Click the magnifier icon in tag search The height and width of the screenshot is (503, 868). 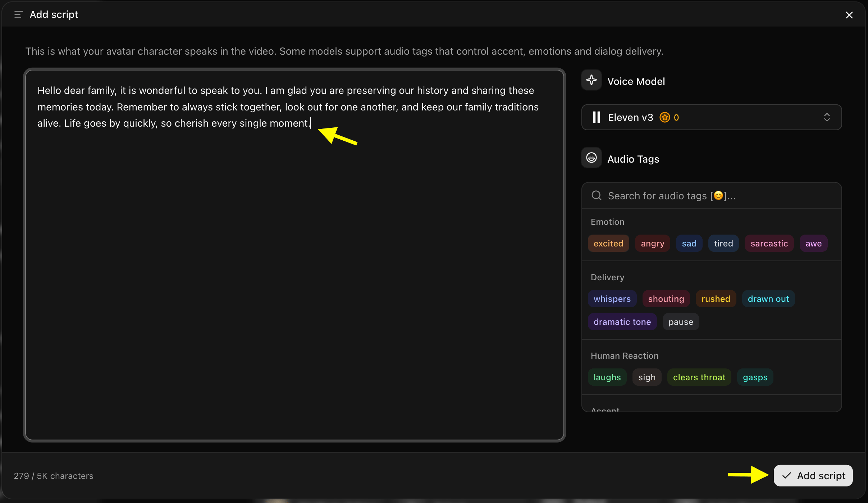597,195
